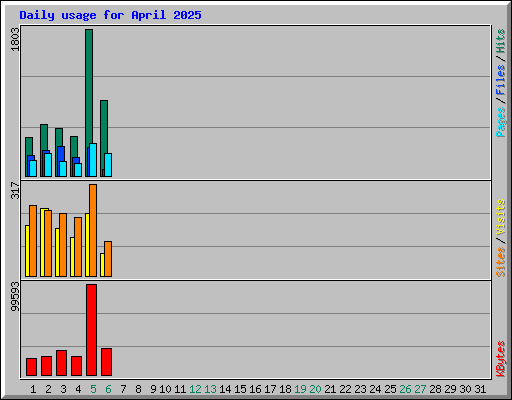Click the orange Sites bar for day 5
Viewport: 512px width, 400px height.
point(93,230)
